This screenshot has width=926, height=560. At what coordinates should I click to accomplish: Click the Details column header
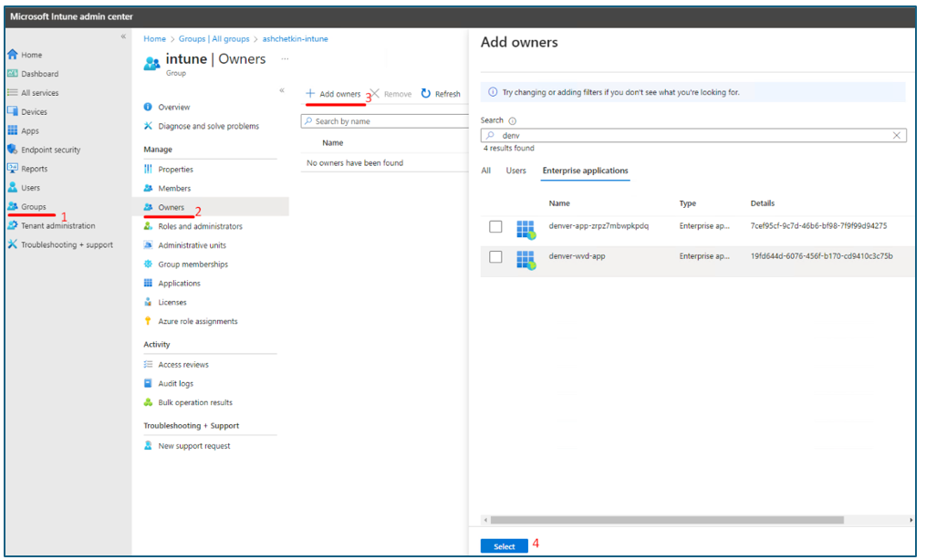pos(763,203)
